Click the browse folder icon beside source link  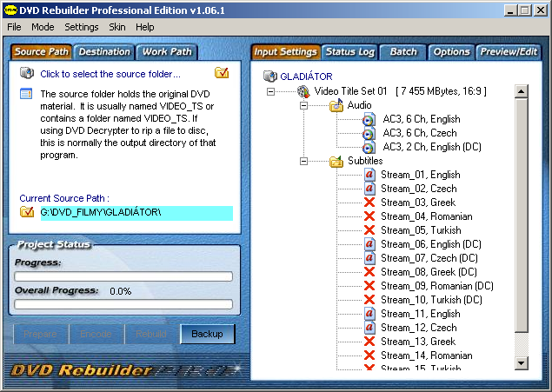click(x=222, y=73)
